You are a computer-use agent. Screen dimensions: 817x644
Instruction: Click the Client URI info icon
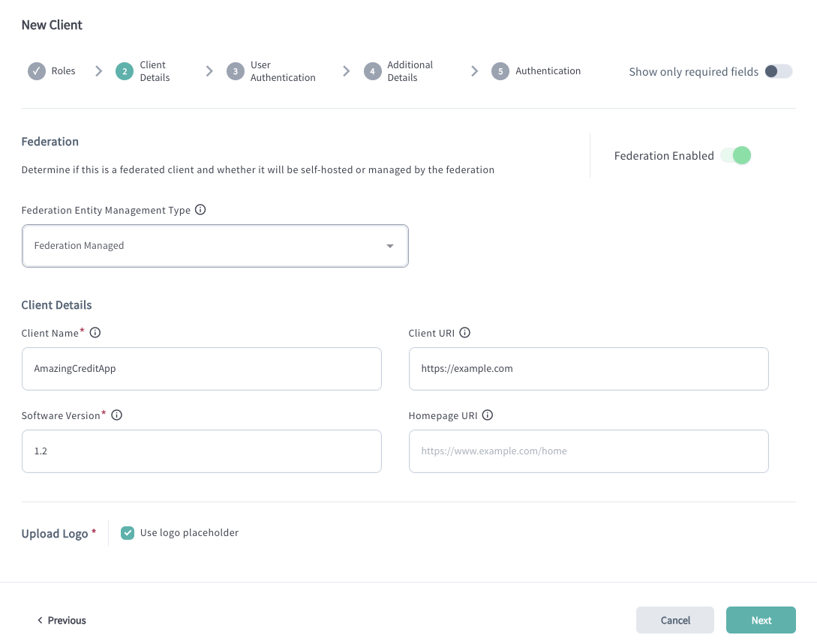(x=464, y=332)
